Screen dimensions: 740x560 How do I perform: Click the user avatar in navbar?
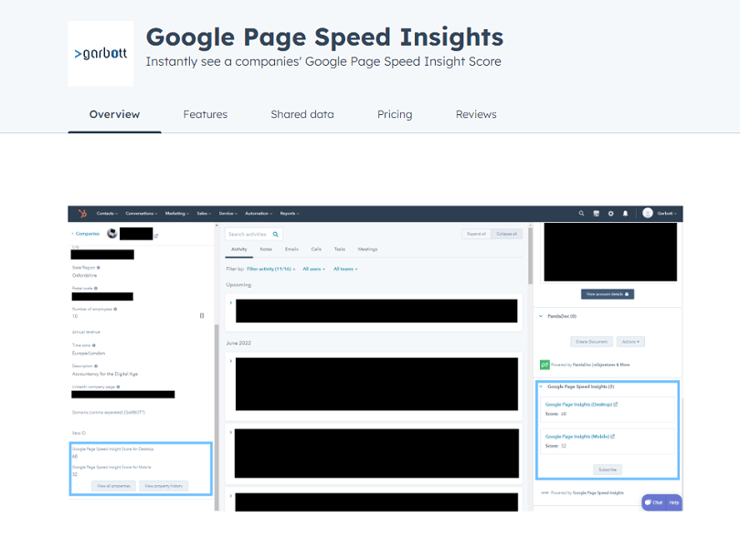[x=648, y=213]
